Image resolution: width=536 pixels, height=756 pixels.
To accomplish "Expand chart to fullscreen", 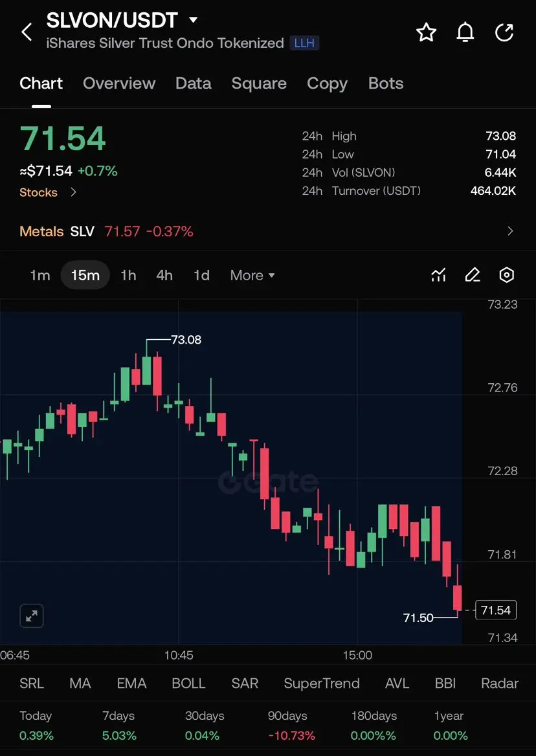I will (32, 616).
